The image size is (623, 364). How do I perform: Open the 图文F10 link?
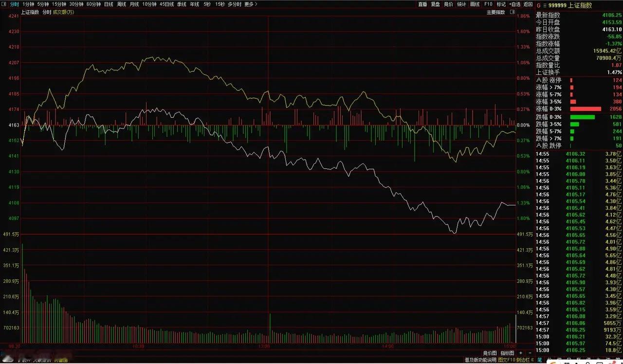(x=507, y=360)
